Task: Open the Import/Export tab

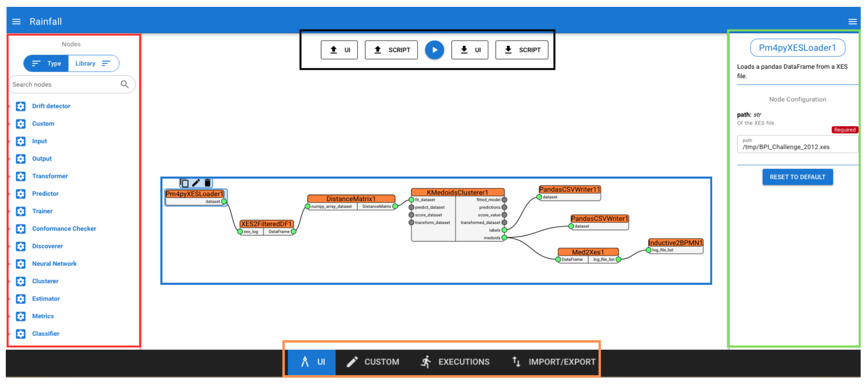Action: click(553, 362)
